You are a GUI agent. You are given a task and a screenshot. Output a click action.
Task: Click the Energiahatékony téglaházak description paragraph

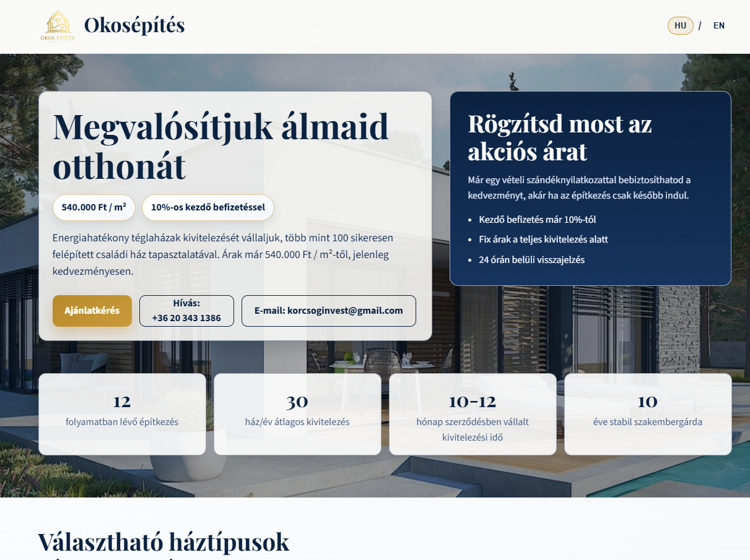223,254
